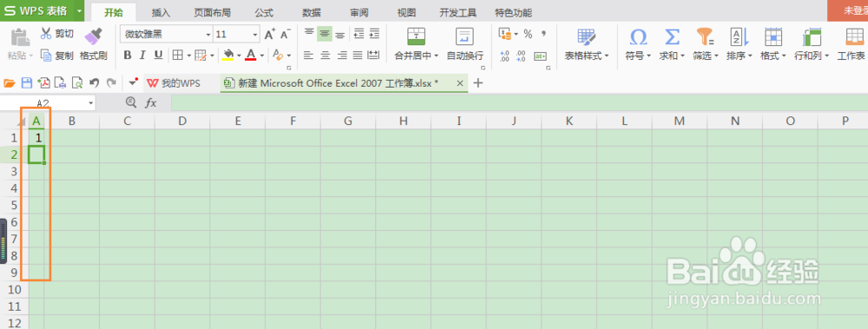868x329 pixels.
Task: Toggle vertical middle alignment
Action: tap(325, 34)
